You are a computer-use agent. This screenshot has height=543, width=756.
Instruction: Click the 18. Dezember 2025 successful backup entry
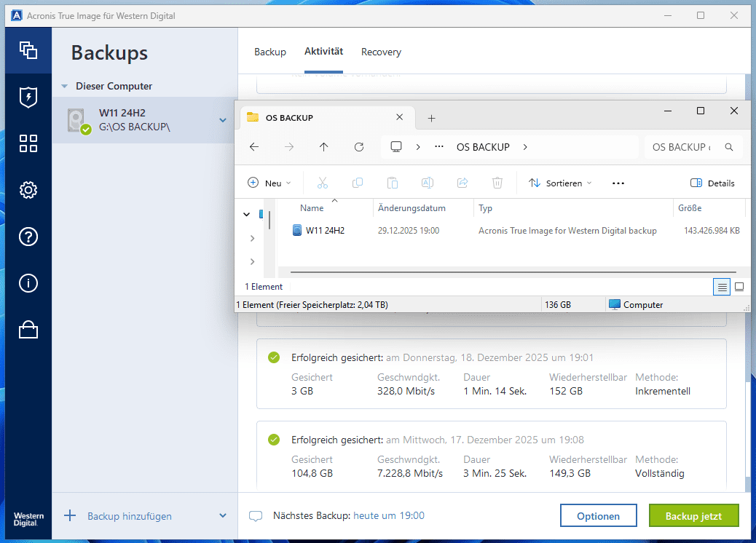click(x=492, y=374)
